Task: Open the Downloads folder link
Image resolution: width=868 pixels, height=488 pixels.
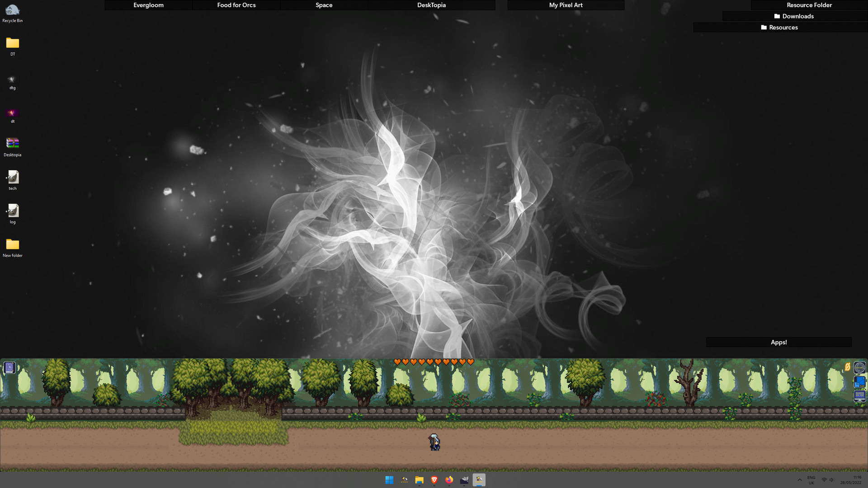Action: pyautogui.click(x=794, y=16)
